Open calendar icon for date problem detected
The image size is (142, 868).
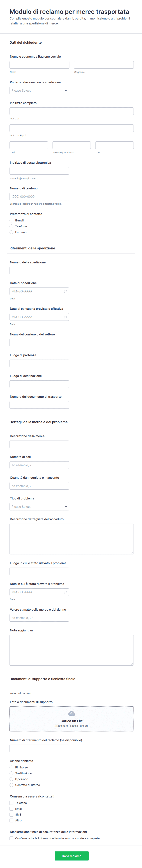65,592
